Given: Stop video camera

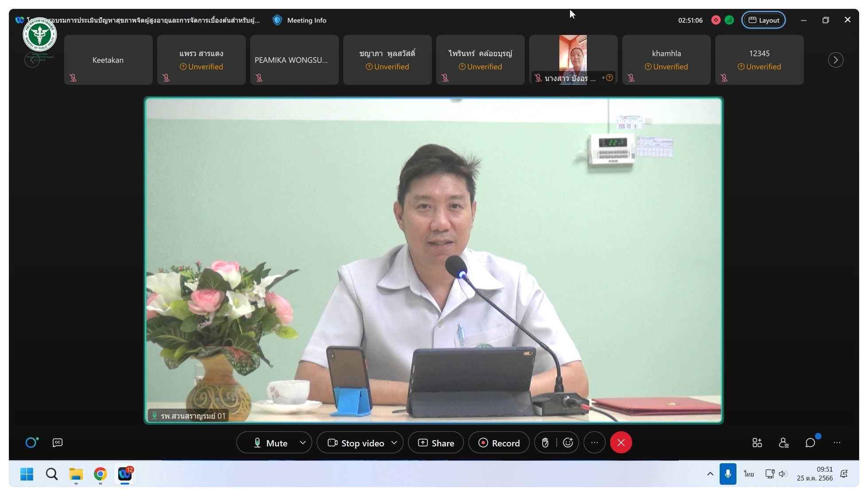Looking at the screenshot, I should 356,443.
